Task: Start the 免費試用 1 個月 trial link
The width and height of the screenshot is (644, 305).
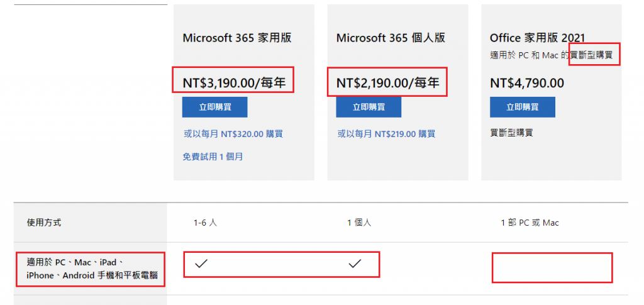Action: point(213,157)
